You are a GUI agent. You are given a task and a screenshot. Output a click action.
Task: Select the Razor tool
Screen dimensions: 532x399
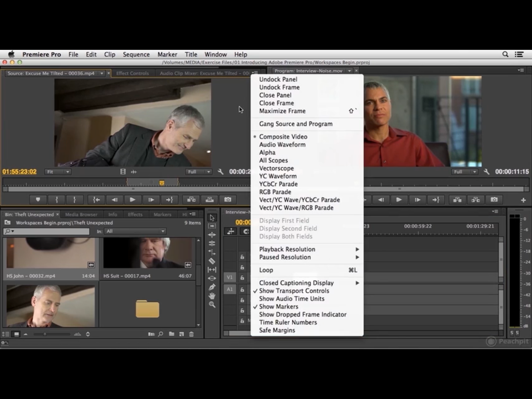click(x=212, y=261)
